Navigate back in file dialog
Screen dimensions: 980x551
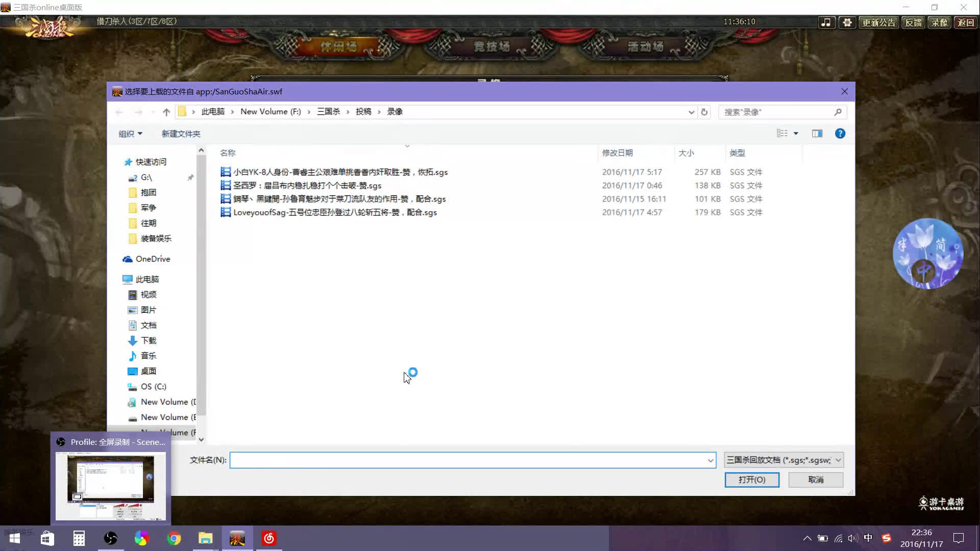tap(119, 112)
